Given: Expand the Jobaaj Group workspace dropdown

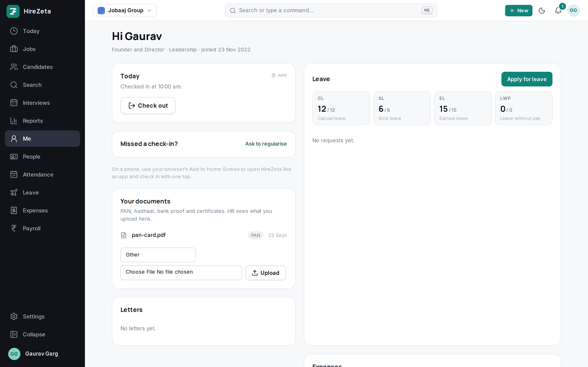Looking at the screenshot, I should point(125,10).
